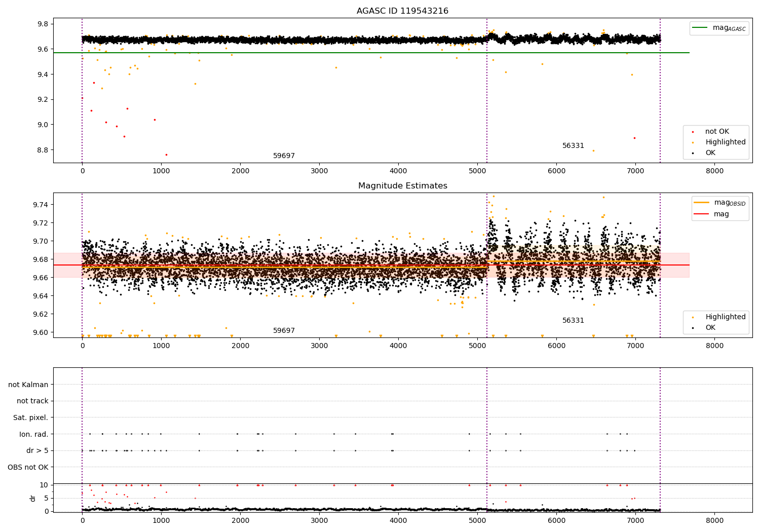Click the "9.72" y-axis tick label

tap(41, 223)
